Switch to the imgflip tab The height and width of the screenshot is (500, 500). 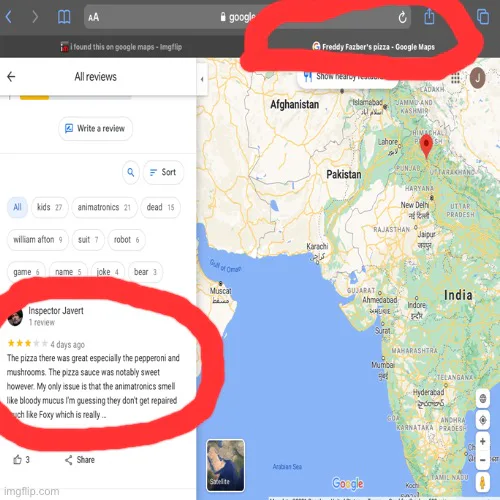pyautogui.click(x=121, y=47)
